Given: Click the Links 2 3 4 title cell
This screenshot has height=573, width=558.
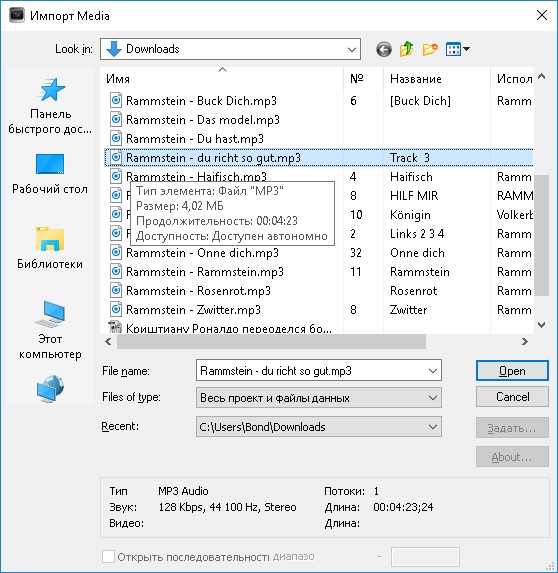Looking at the screenshot, I should [417, 234].
